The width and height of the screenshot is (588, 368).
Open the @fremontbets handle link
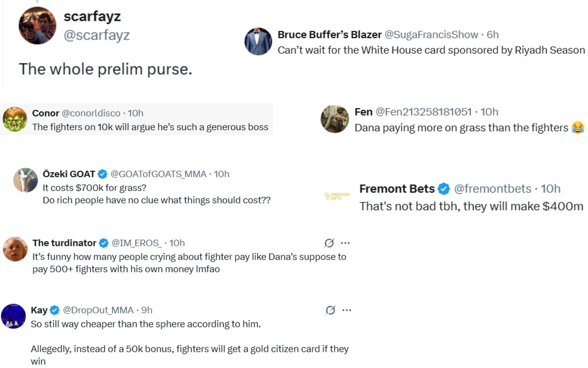[492, 189]
